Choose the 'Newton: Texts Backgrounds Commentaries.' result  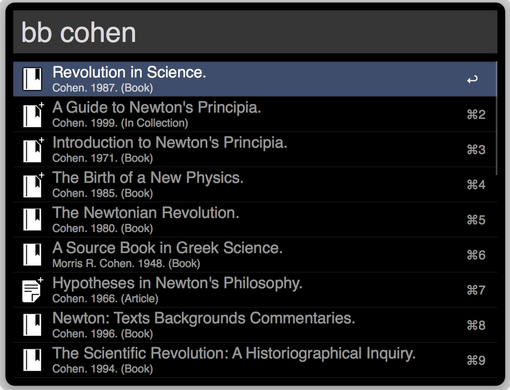[x=255, y=325]
